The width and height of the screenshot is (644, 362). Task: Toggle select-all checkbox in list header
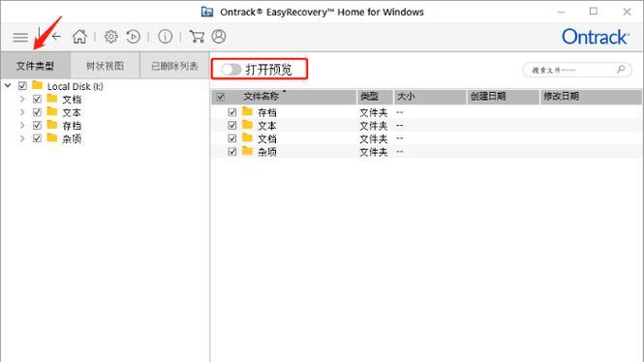pos(221,97)
